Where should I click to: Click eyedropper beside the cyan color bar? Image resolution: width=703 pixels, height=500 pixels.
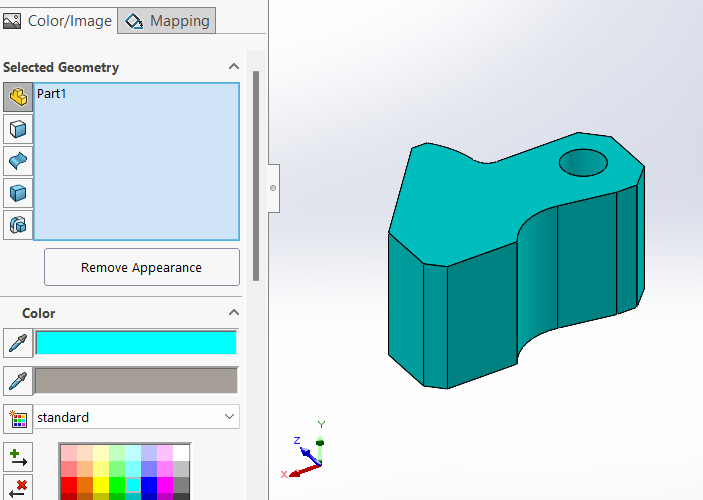[17, 343]
